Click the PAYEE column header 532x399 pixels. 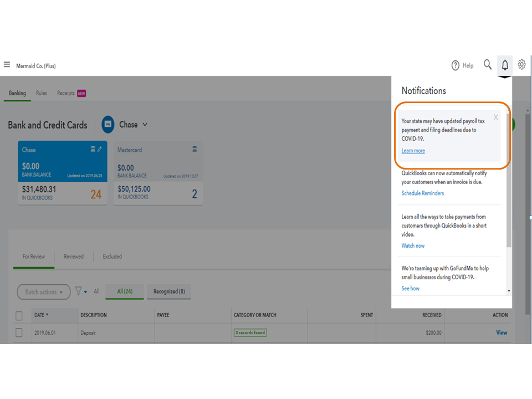(x=163, y=315)
